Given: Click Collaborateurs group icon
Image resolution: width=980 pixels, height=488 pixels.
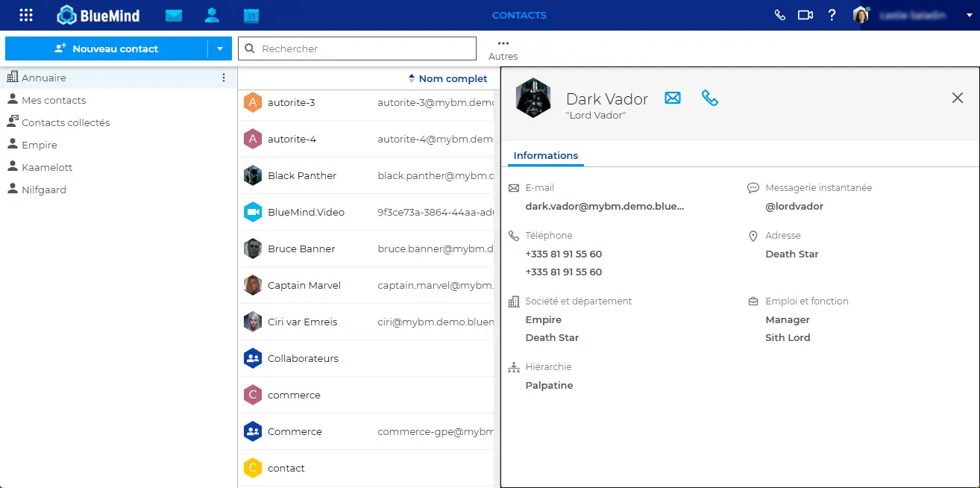Looking at the screenshot, I should [253, 358].
